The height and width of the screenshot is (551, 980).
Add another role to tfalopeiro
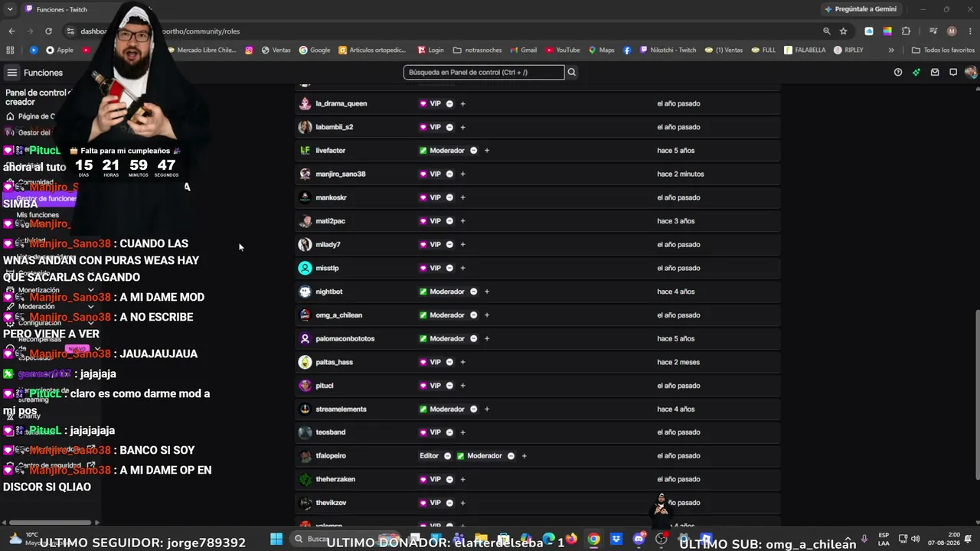524,456
